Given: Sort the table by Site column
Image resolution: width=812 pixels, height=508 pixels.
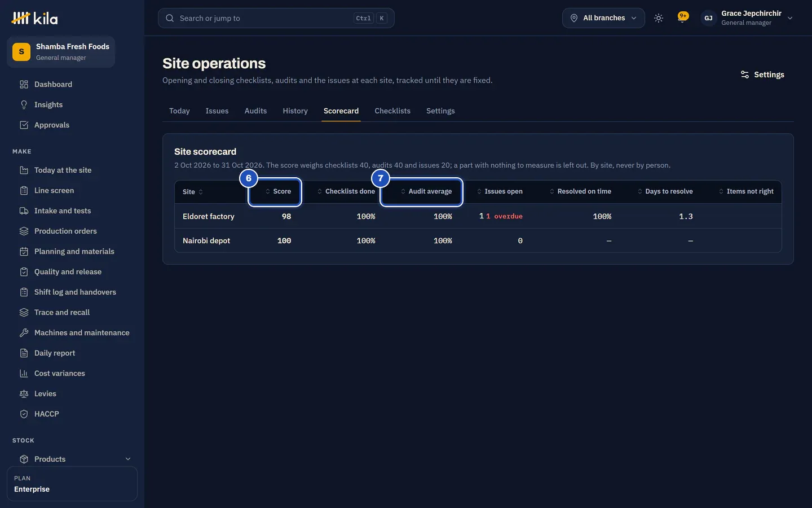Looking at the screenshot, I should [x=193, y=192].
